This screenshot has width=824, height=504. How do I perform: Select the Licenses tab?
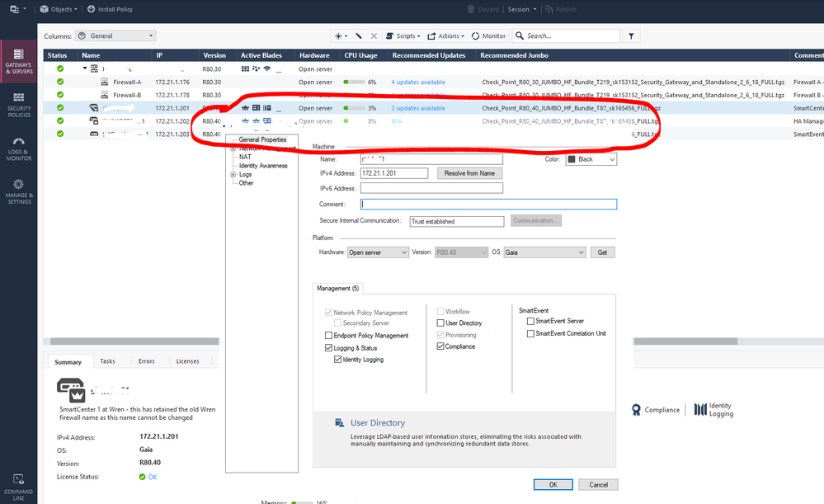pos(187,361)
